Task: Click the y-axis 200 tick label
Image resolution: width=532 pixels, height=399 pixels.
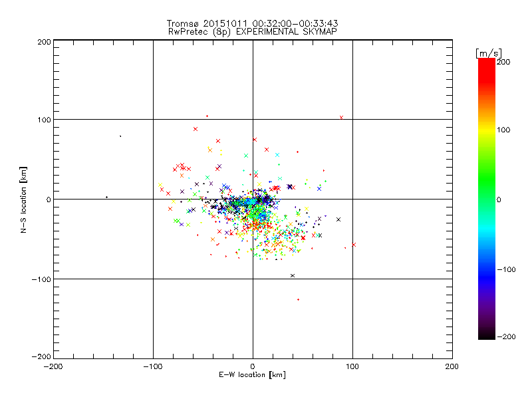Action: pyautogui.click(x=43, y=42)
